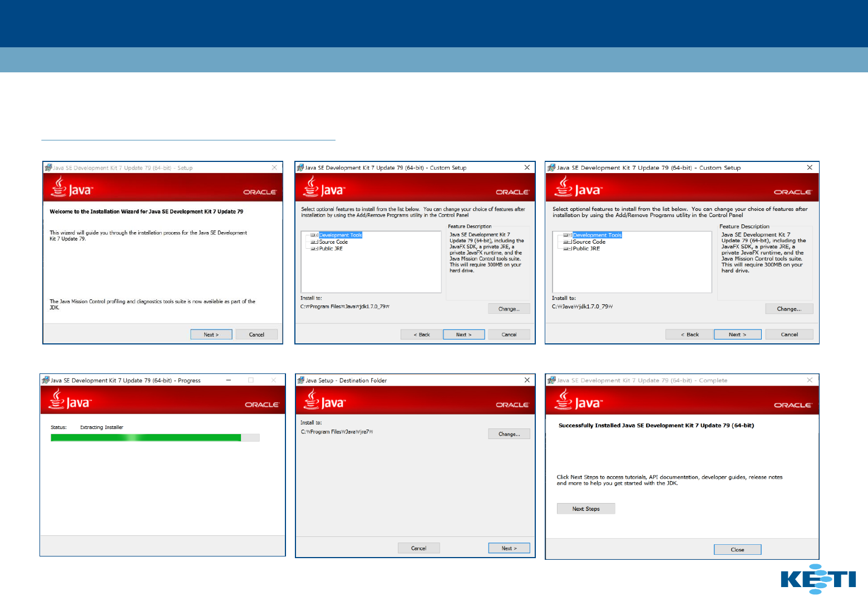The width and height of the screenshot is (868, 601).
Task: Select Source Code in Program Files Custom Setup tree
Action: [x=333, y=242]
